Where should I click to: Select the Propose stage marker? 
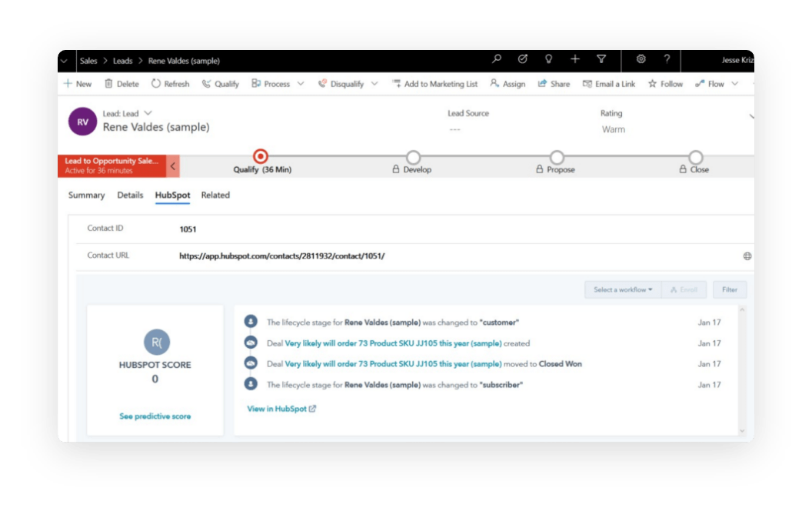click(x=557, y=157)
